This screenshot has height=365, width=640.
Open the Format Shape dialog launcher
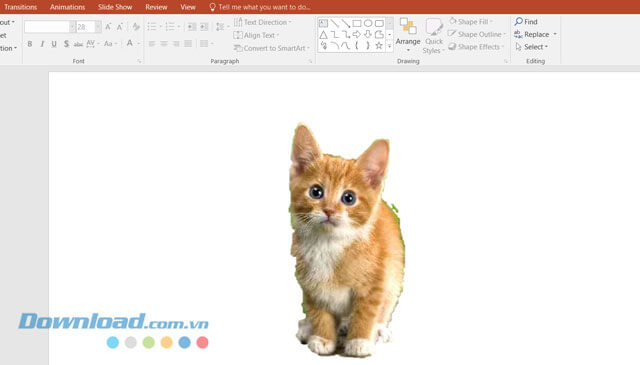click(x=506, y=61)
